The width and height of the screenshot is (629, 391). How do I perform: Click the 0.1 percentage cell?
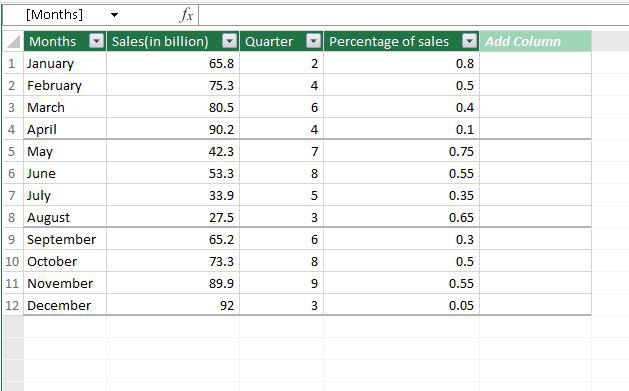point(402,129)
